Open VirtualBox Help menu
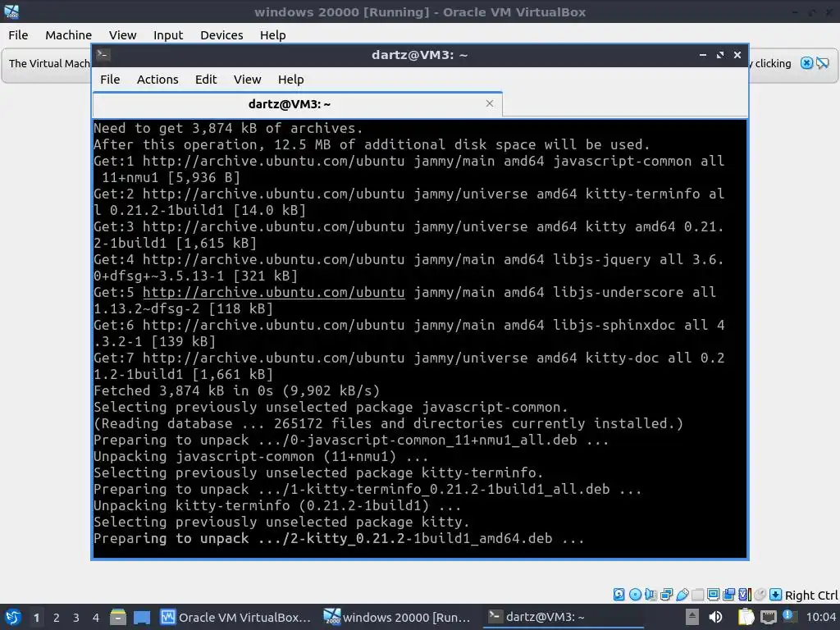This screenshot has width=840, height=630. tap(272, 34)
